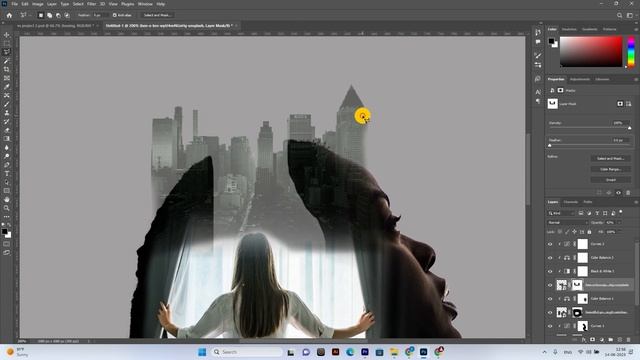Hide the selected highlighted smart object layer
This screenshot has width=640, height=360.
(x=550, y=285)
